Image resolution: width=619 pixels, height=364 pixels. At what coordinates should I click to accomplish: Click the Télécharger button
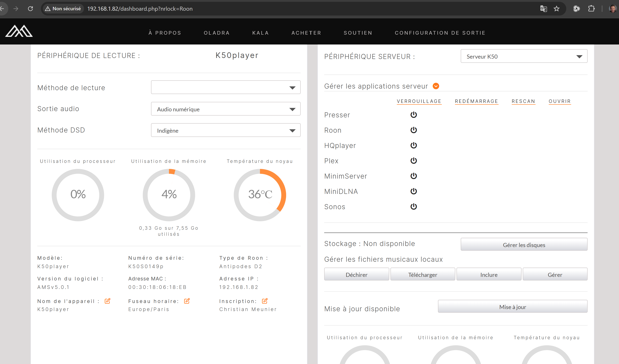(x=422, y=274)
